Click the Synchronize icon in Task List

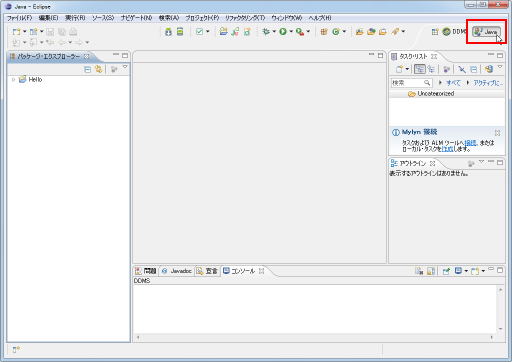point(489,69)
